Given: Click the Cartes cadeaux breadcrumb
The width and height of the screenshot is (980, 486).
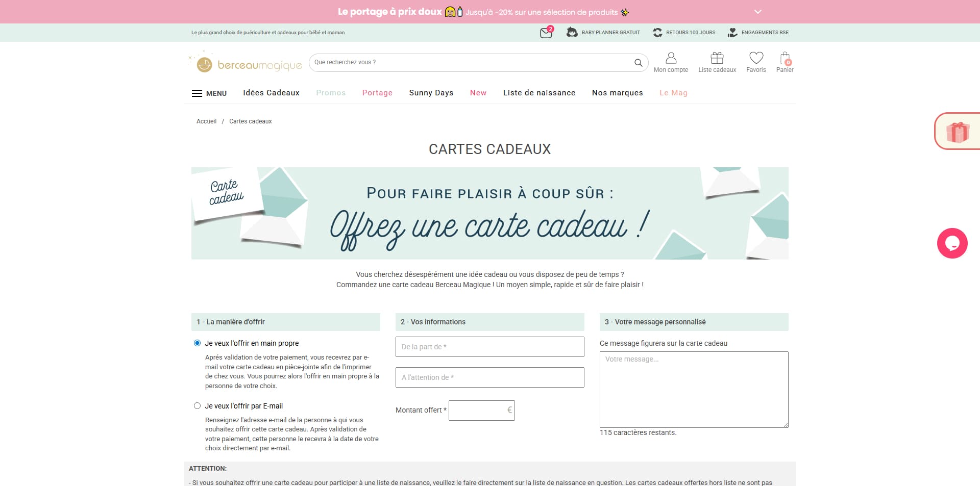Looking at the screenshot, I should [250, 121].
